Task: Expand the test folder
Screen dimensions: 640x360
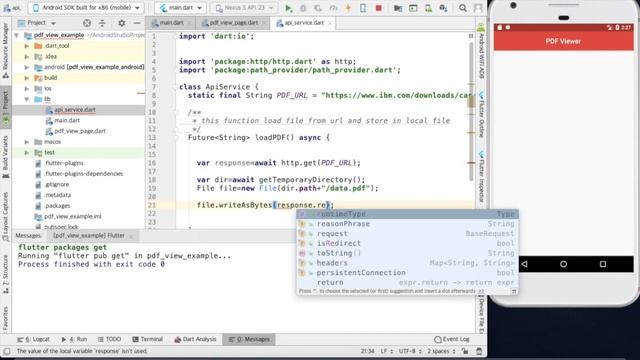Action: click(x=27, y=153)
